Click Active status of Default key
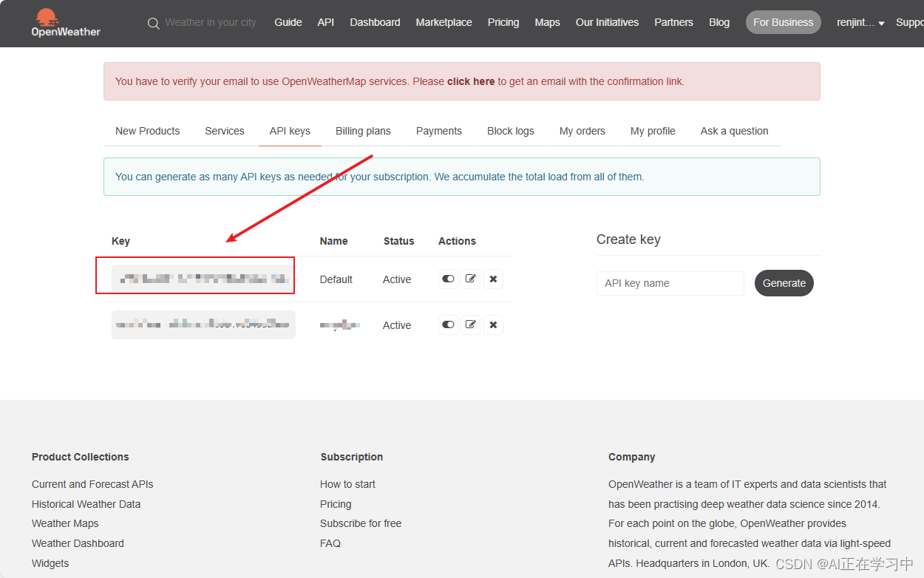 point(397,279)
